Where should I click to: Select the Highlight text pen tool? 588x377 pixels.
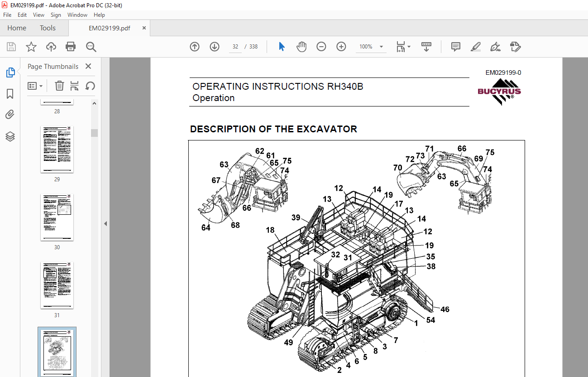tap(475, 47)
